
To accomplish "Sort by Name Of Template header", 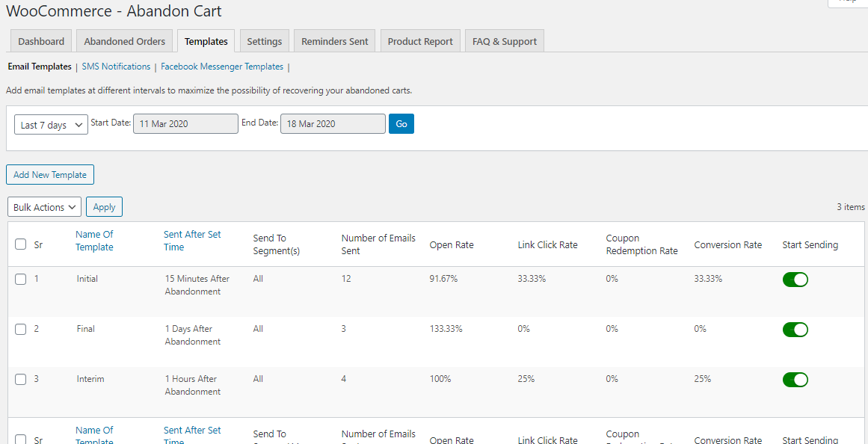I will click(95, 241).
